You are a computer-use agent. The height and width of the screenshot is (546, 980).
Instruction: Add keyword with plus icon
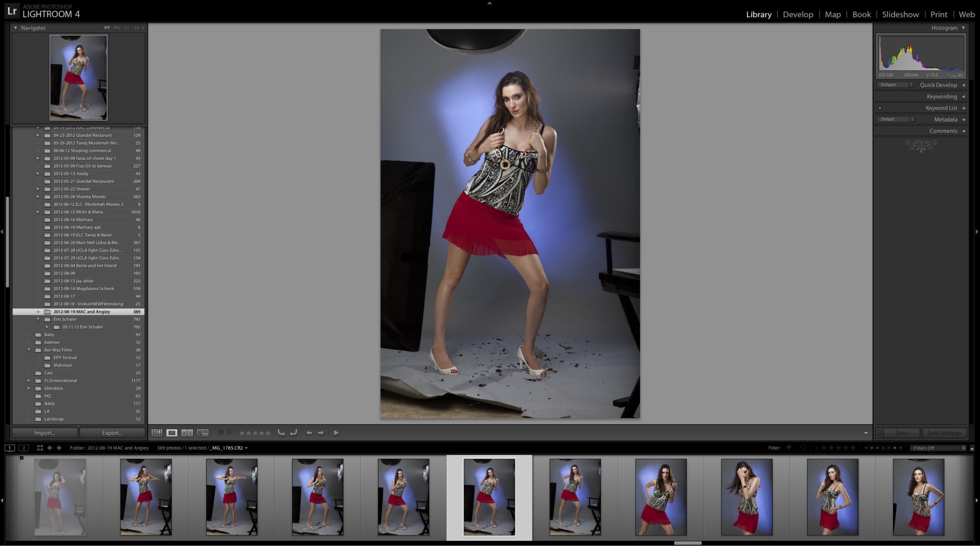click(x=880, y=108)
